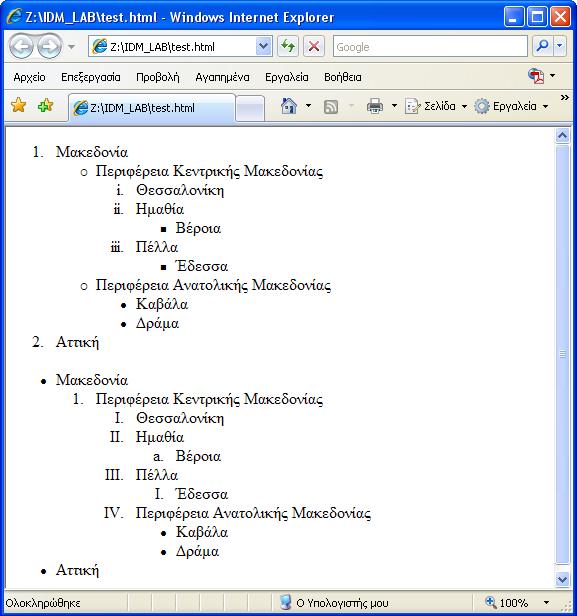Expand the Print options dropdown
Screen dimensions: 577x616
tap(394, 106)
